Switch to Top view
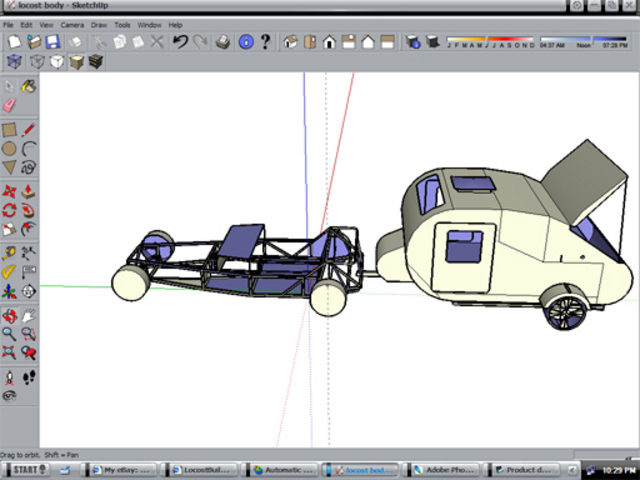Image resolution: width=640 pixels, height=480 pixels. coord(310,42)
